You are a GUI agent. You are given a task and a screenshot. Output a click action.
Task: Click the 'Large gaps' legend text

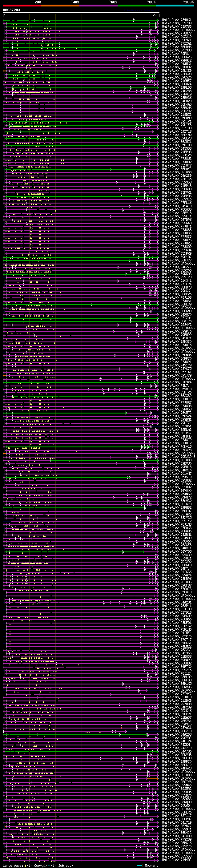[13, 866]
